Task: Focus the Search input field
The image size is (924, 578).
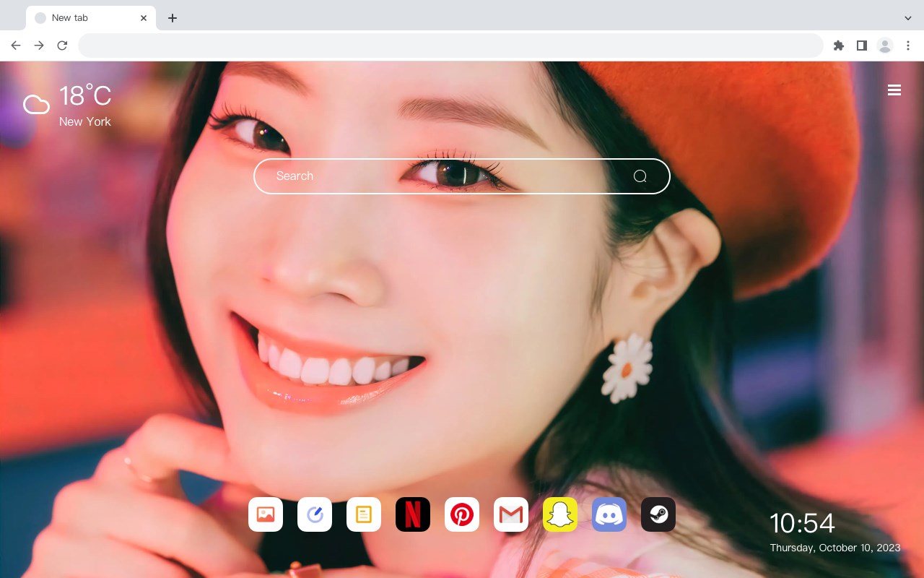Action: [x=462, y=176]
